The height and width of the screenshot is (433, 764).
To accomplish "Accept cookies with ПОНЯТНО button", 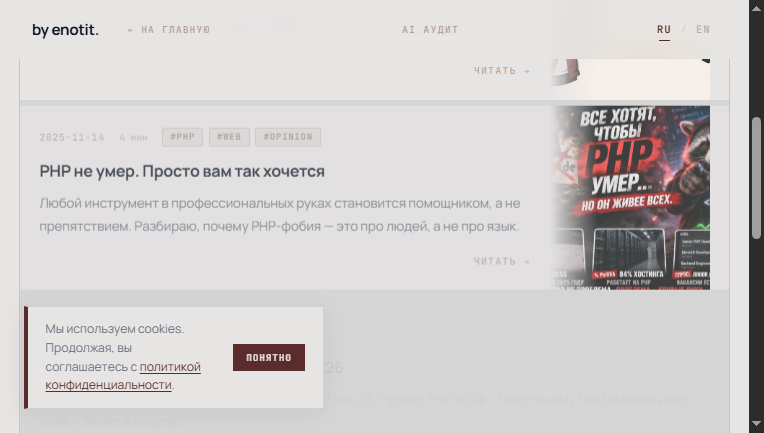I will [269, 358].
